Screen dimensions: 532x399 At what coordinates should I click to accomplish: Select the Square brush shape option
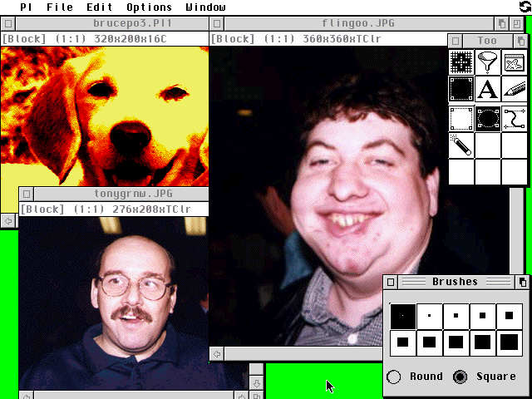coord(461,377)
